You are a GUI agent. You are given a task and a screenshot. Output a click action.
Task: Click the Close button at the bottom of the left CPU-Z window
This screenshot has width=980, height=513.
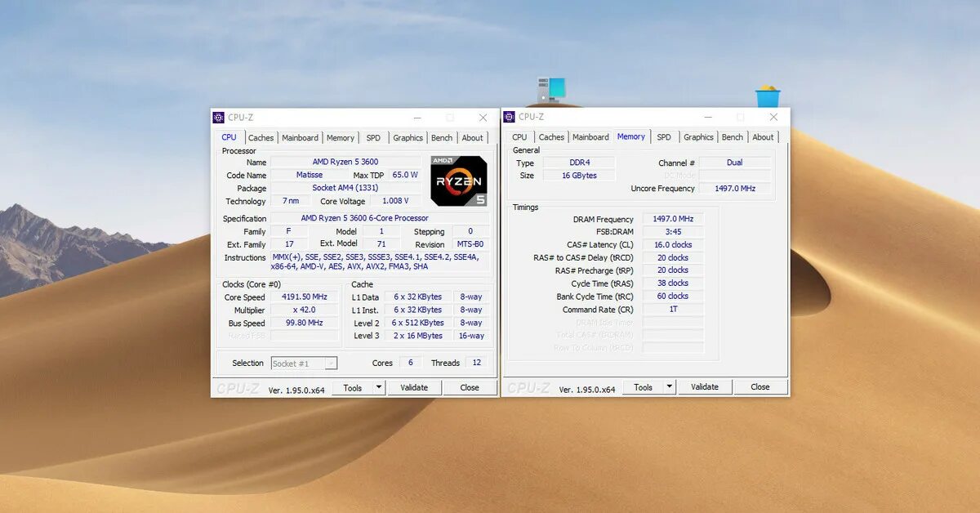pos(470,388)
